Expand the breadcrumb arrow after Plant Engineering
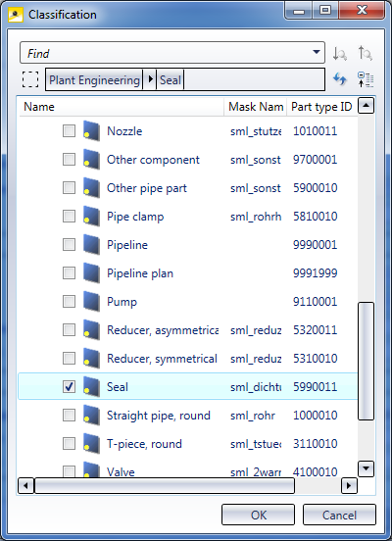This screenshot has width=392, height=541. 150,79
